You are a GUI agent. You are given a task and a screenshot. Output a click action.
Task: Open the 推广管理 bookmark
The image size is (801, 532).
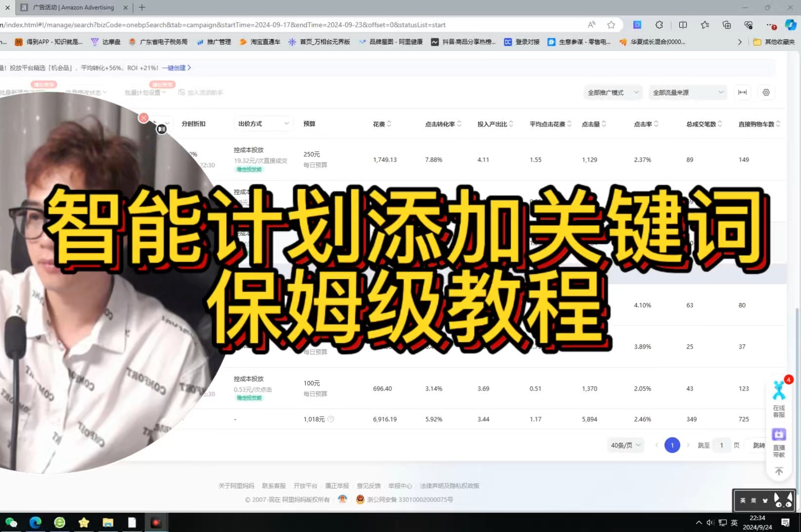(214, 42)
